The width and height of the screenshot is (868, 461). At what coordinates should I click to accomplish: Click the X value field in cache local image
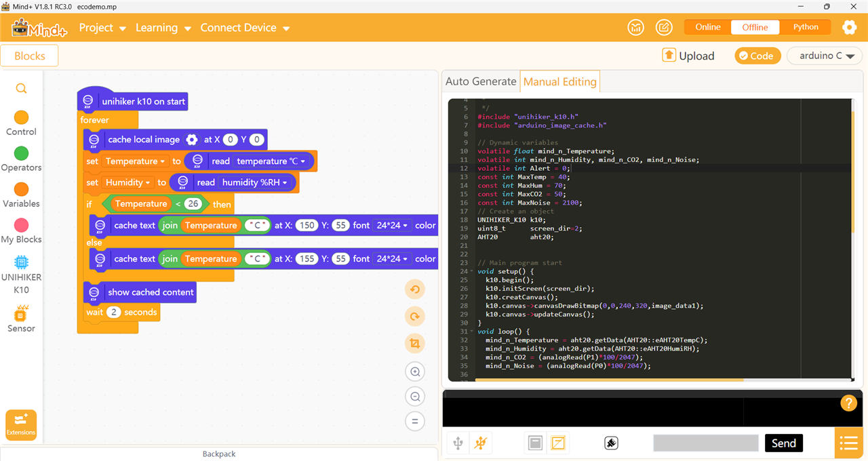231,140
